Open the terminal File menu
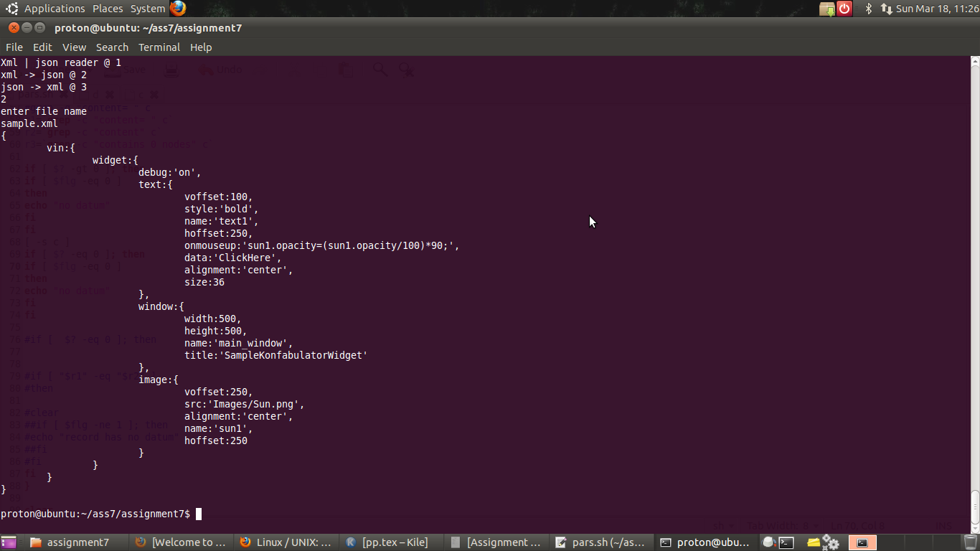This screenshot has height=551, width=980. [14, 47]
